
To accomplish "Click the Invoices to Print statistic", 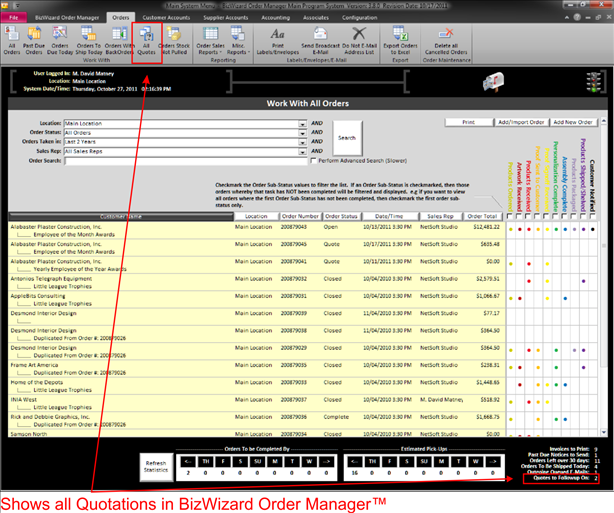I will click(x=573, y=449).
